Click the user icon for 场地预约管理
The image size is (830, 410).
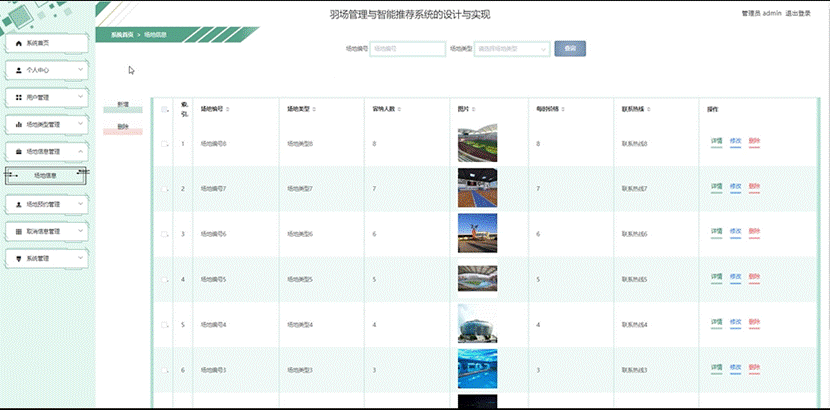(x=19, y=204)
